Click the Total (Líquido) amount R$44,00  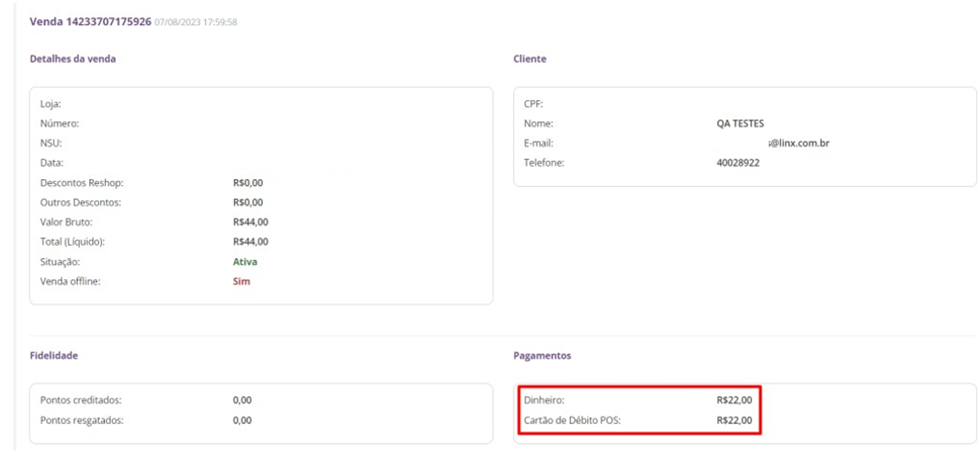(250, 242)
